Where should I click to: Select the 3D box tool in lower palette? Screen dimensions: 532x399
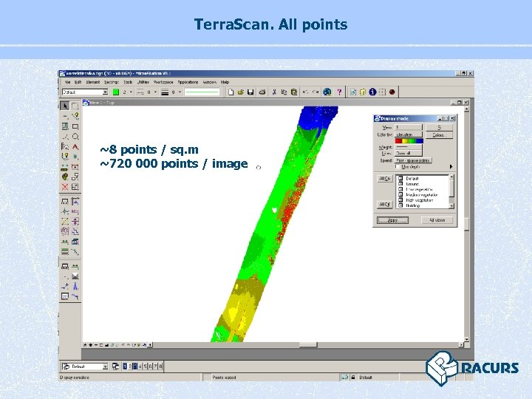tap(75, 242)
